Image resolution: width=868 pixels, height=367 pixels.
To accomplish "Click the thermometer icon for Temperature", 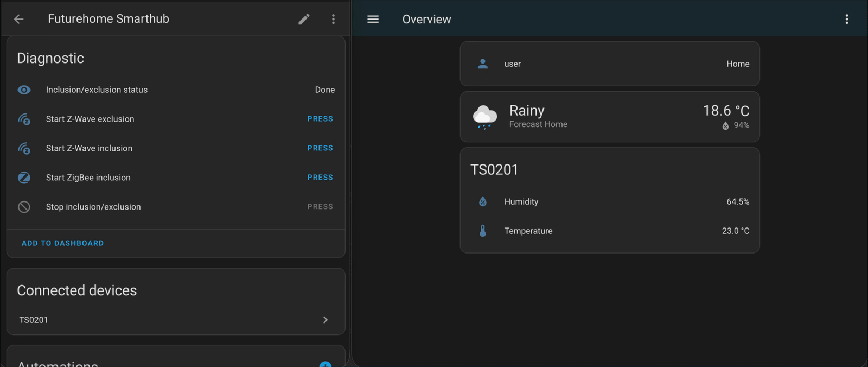I will pos(482,231).
